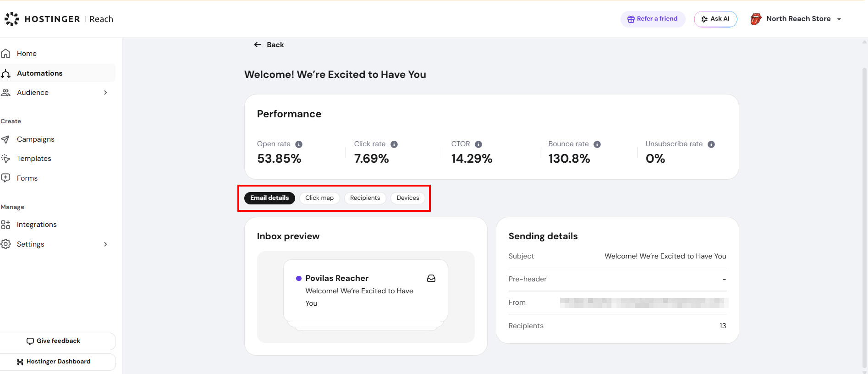Image resolution: width=868 pixels, height=374 pixels.
Task: Click the Home house icon
Action: [5, 54]
